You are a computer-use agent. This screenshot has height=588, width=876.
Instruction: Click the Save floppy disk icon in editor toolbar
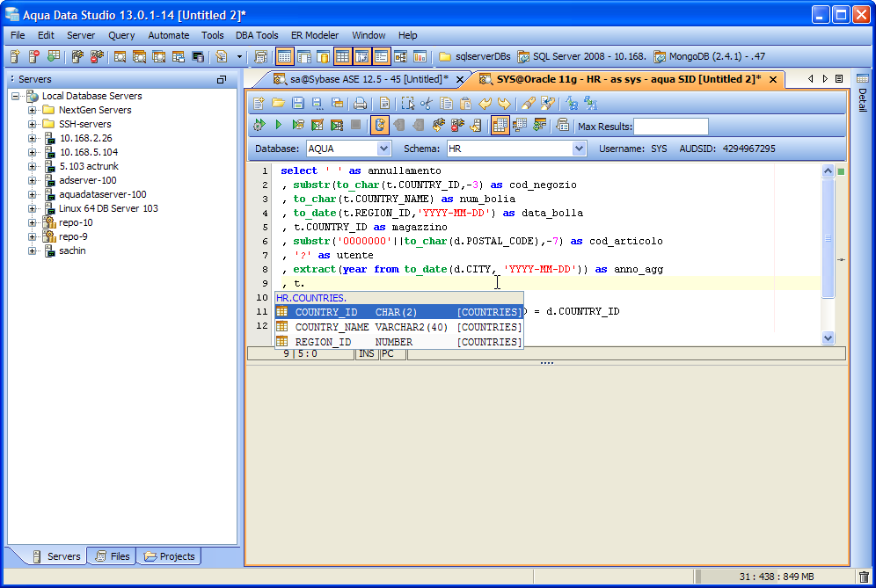click(297, 103)
